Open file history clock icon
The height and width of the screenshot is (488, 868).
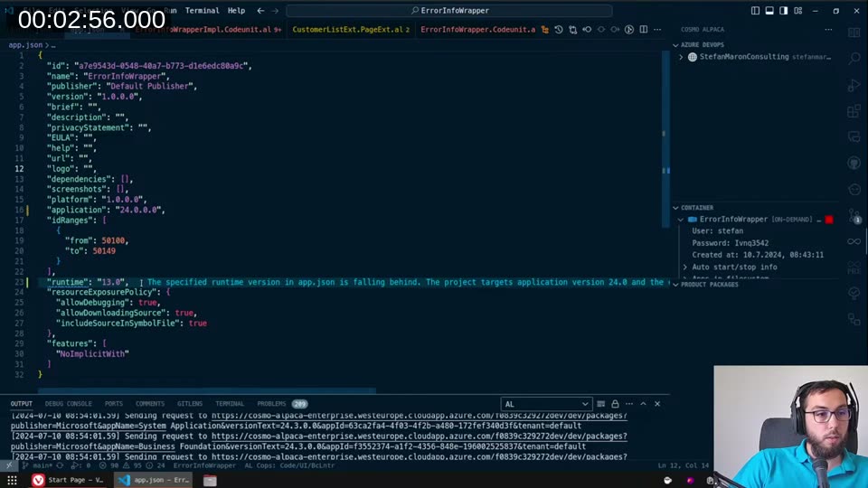pyautogui.click(x=559, y=29)
